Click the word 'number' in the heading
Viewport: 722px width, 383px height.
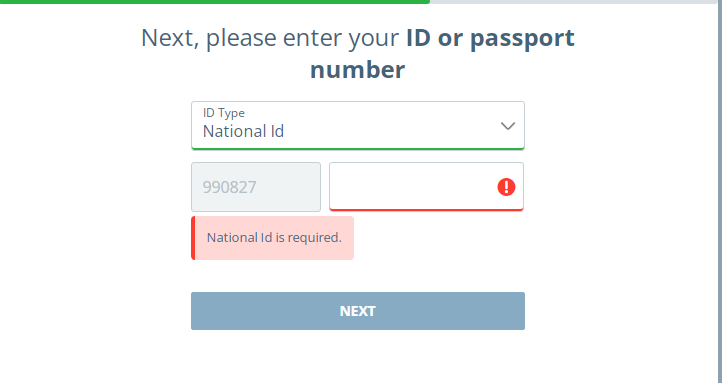click(357, 70)
